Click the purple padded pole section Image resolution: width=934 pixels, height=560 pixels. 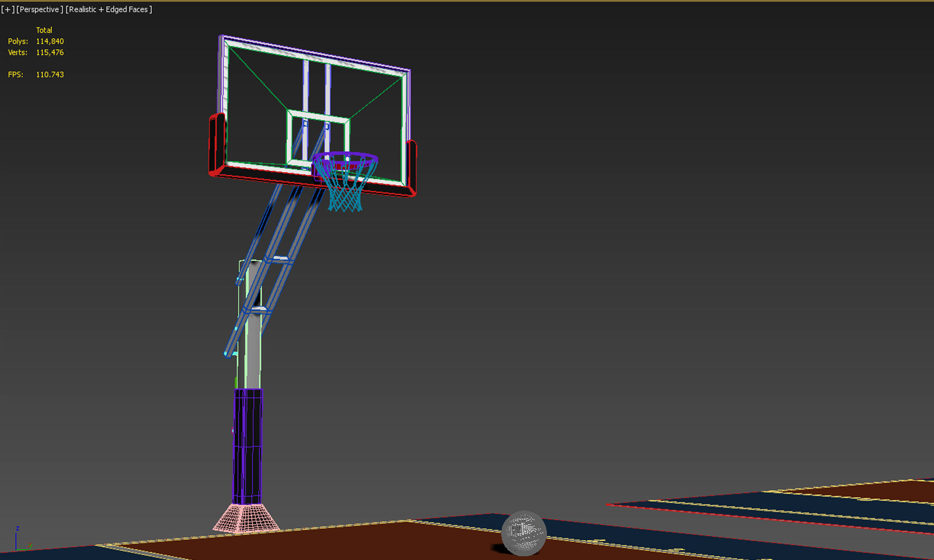(x=248, y=446)
